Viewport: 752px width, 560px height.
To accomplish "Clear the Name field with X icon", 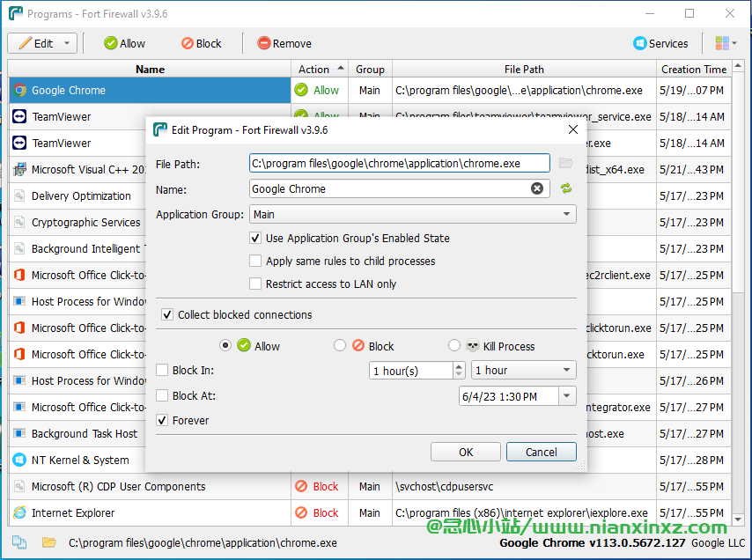I will coord(537,188).
